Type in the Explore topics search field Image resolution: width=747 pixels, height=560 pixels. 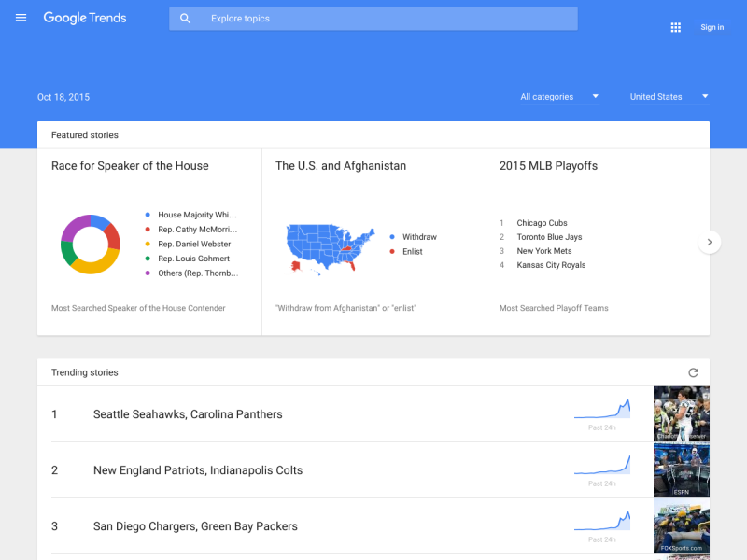pyautogui.click(x=383, y=19)
